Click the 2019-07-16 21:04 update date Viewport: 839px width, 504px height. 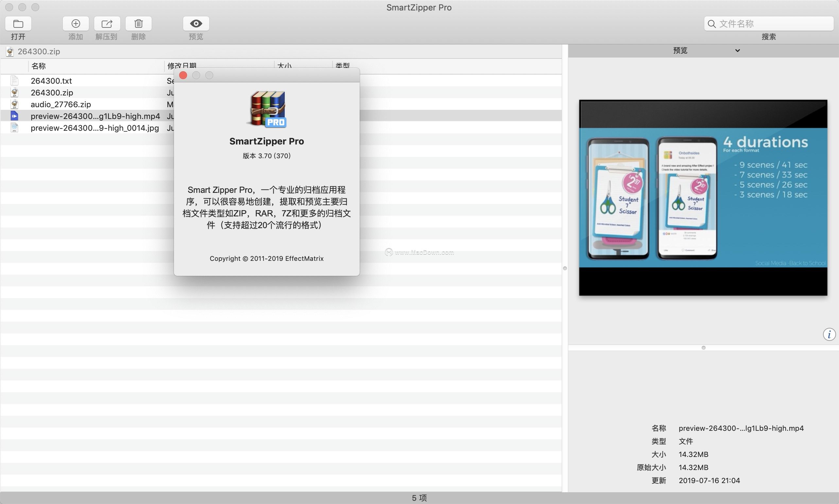(709, 480)
